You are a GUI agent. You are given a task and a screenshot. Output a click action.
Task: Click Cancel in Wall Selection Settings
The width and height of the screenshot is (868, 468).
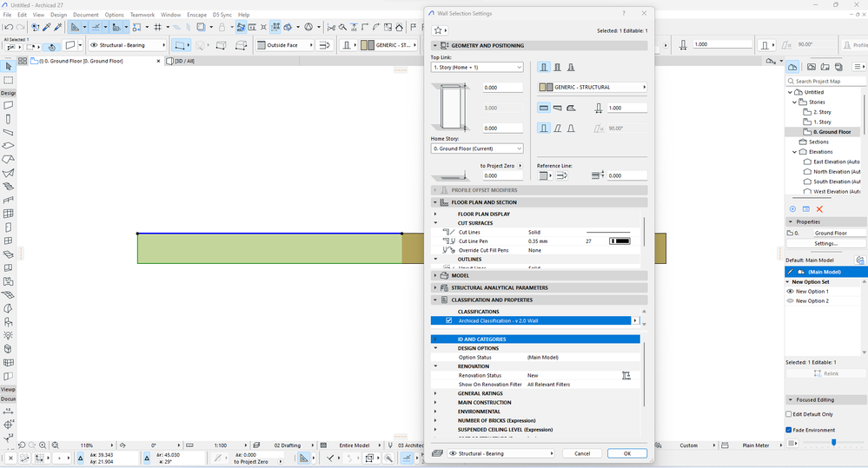pyautogui.click(x=582, y=453)
